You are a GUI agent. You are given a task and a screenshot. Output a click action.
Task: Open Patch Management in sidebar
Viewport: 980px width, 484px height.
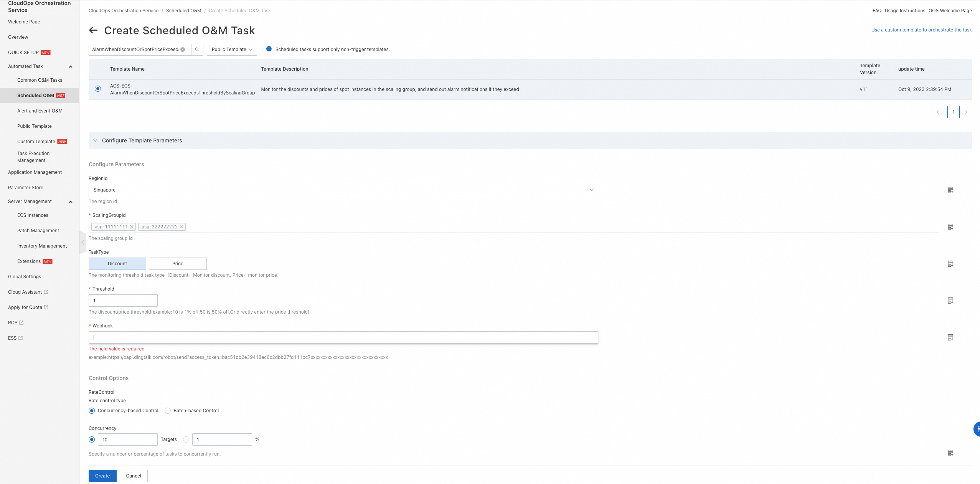pos(38,231)
